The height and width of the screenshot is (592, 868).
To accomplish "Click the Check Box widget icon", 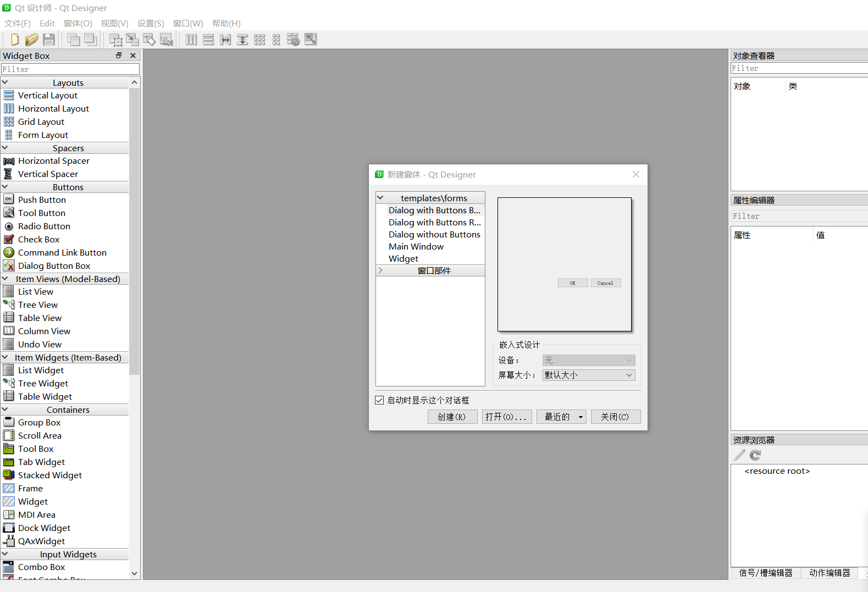I will point(9,239).
